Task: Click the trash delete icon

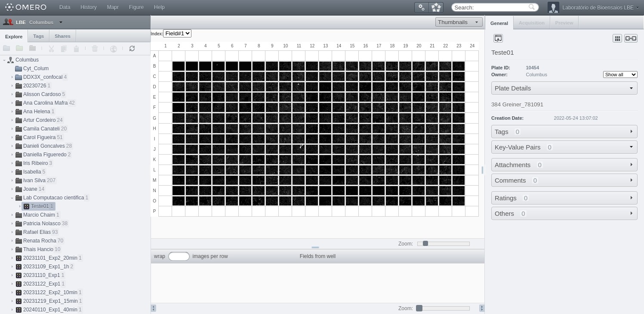Action: click(95, 48)
